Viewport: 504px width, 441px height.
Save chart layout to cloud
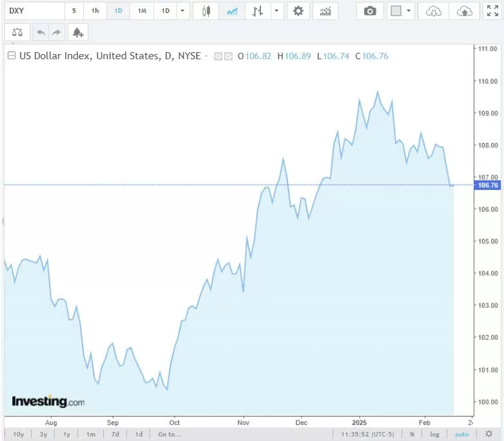464,11
